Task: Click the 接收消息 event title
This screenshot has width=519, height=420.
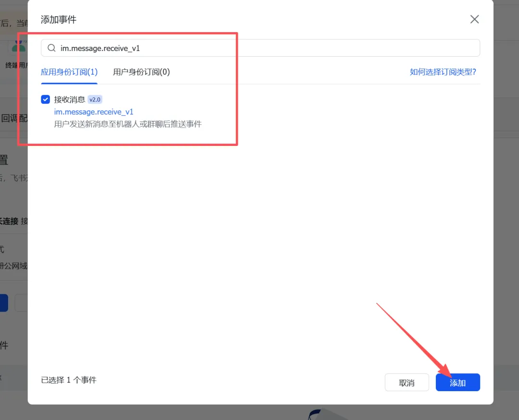Action: tap(70, 99)
